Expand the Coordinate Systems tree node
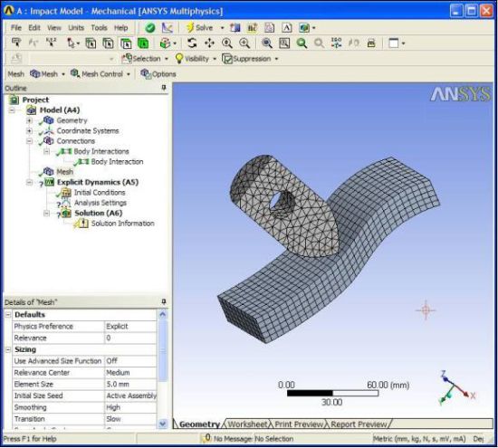The image size is (498, 448). 29,131
